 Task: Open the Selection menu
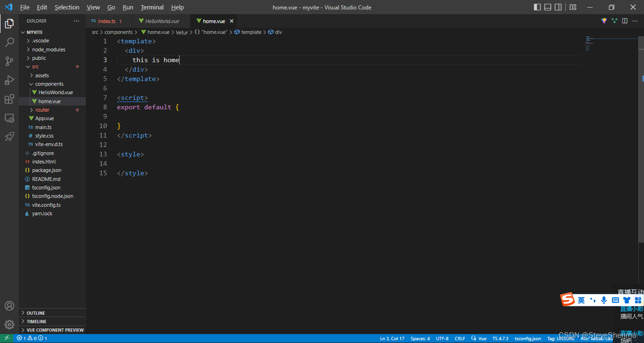click(67, 7)
